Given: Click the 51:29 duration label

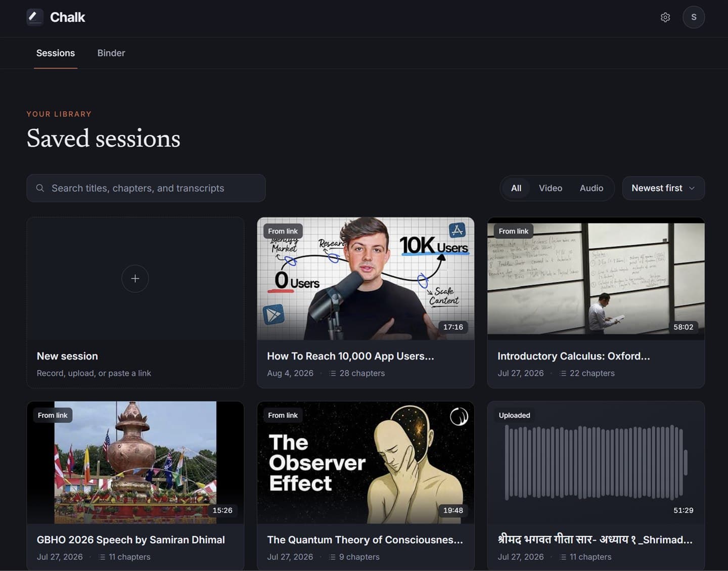Looking at the screenshot, I should click(684, 510).
